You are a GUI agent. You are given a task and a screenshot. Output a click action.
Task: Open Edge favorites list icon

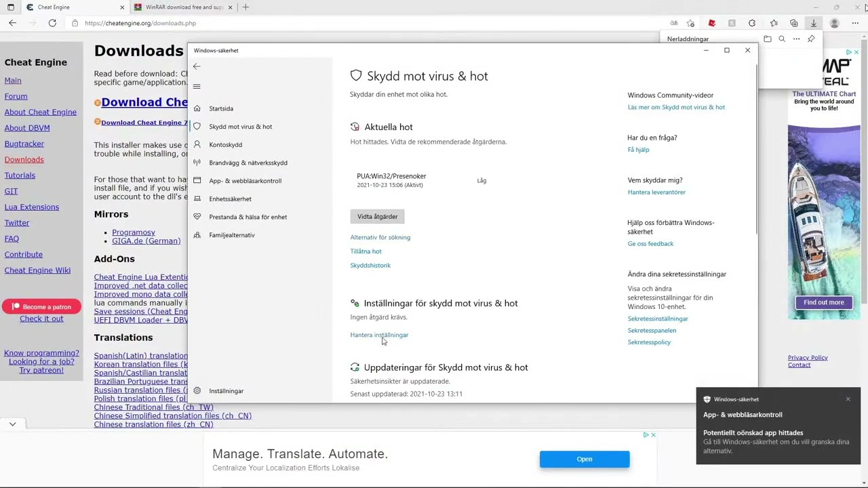click(774, 23)
